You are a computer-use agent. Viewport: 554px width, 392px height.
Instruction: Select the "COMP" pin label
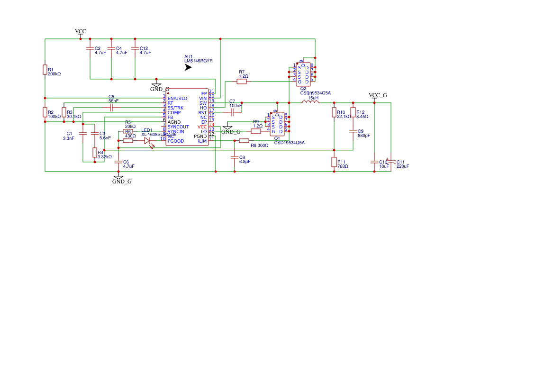tap(174, 112)
